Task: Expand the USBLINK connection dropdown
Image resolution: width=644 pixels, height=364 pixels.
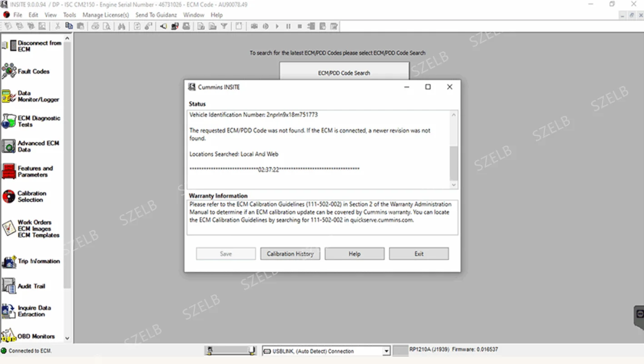Action: tap(386, 351)
